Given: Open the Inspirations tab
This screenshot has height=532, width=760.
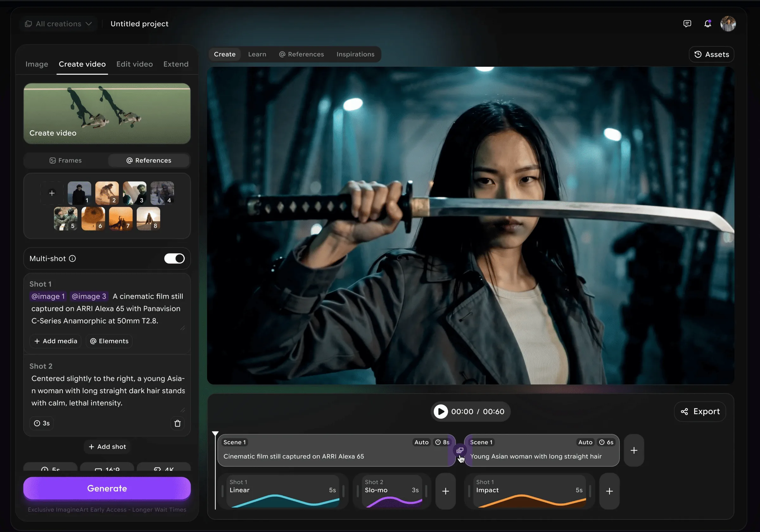Looking at the screenshot, I should (355, 54).
